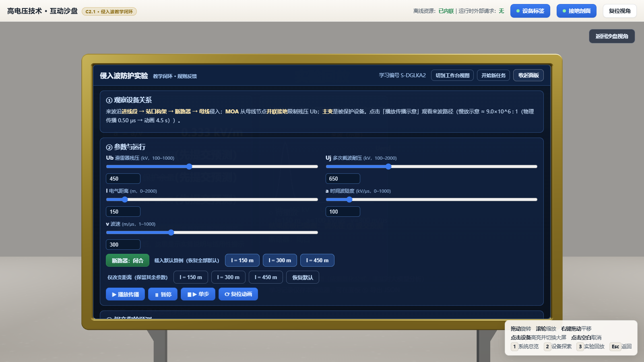This screenshot has height=362, width=644.
Task: Change only distance to l = 450 m
Action: pos(266,277)
